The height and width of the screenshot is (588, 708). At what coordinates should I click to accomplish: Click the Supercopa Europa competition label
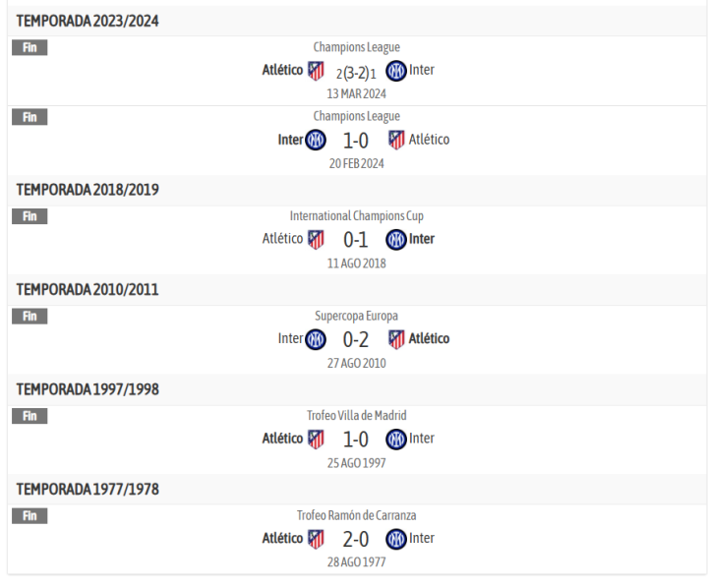click(356, 316)
